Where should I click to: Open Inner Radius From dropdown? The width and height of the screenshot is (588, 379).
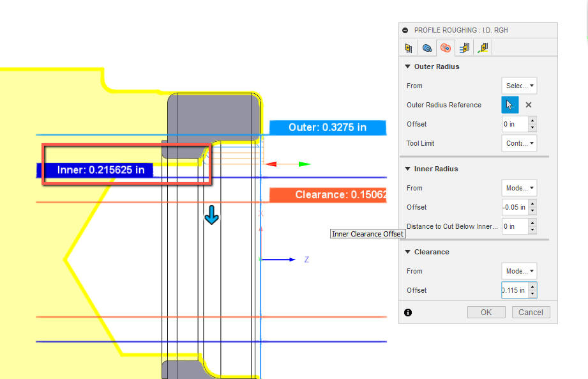point(520,188)
